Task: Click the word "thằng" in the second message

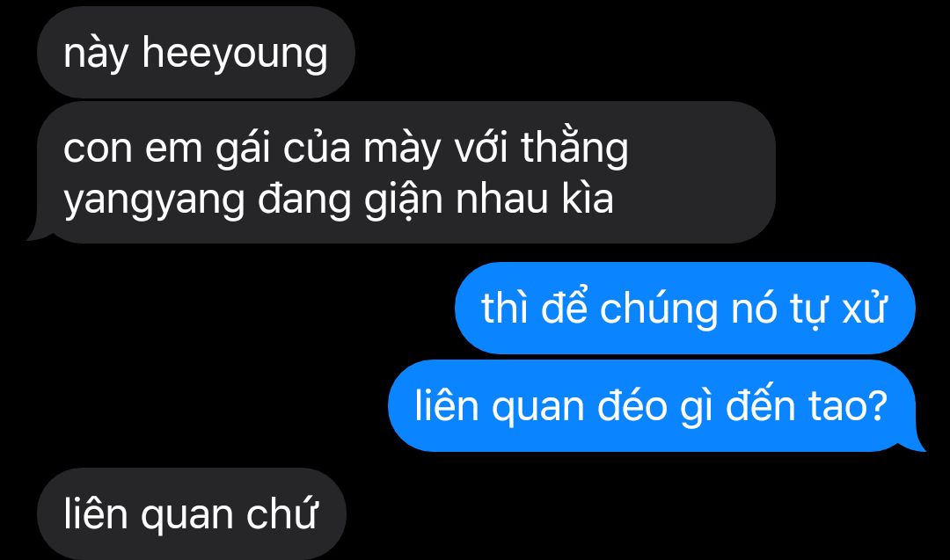Action: tap(574, 149)
